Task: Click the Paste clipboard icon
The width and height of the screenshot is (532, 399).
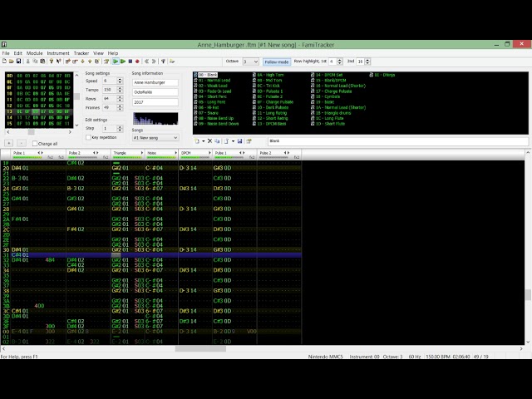Action: point(42,62)
